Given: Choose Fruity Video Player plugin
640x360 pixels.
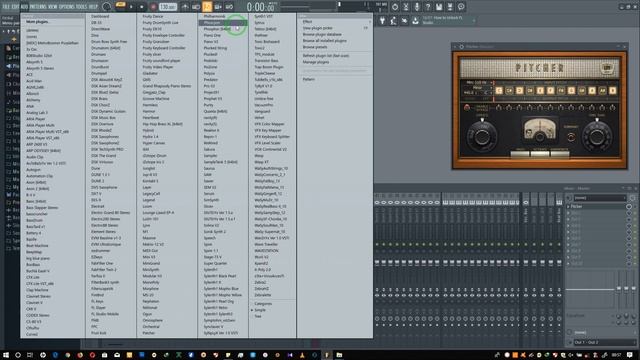Looking at the screenshot, I should (158, 67).
